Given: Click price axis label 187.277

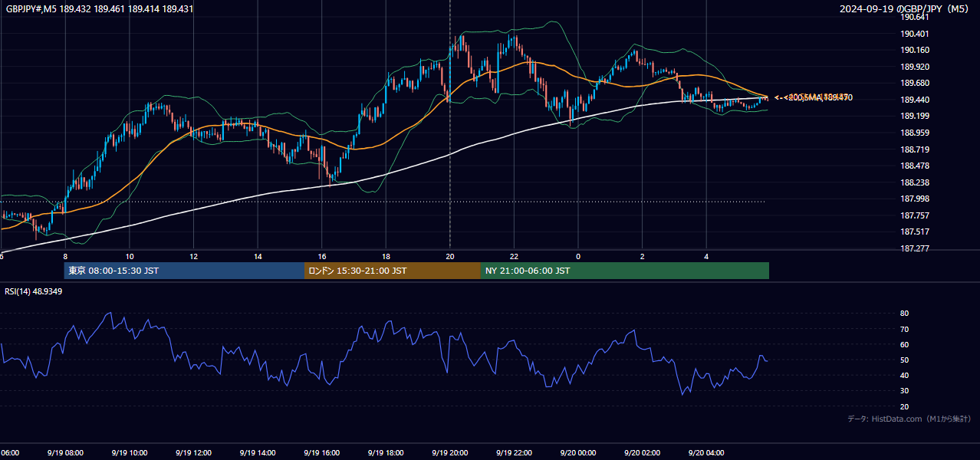Looking at the screenshot, I should point(916,248).
